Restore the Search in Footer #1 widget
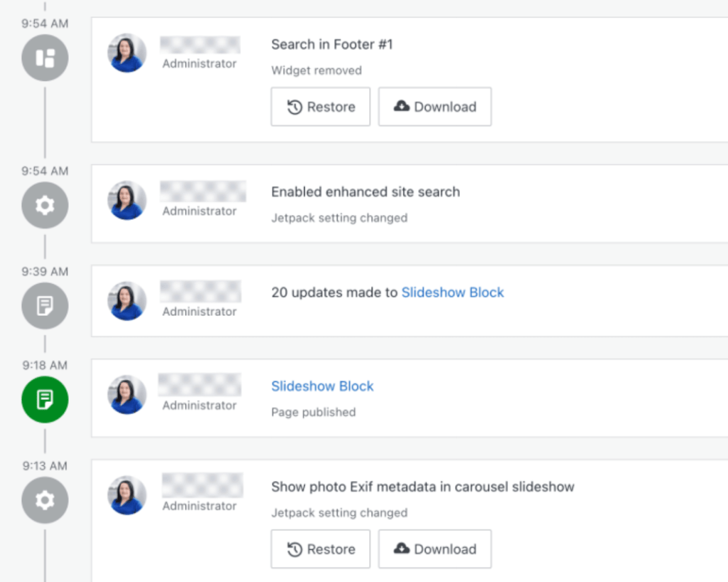Screen dimensions: 728x582 point(321,107)
